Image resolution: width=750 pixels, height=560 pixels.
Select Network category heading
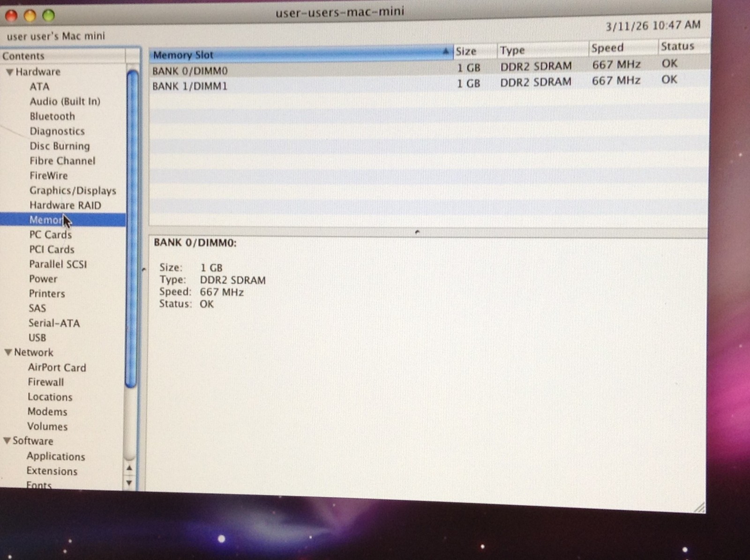[33, 352]
